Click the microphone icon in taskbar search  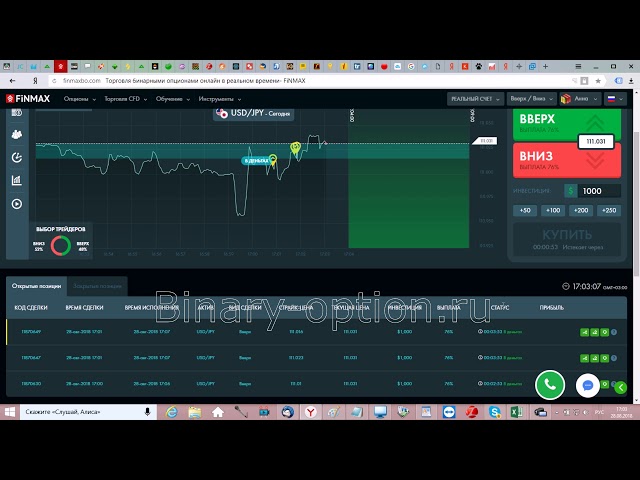pos(147,411)
